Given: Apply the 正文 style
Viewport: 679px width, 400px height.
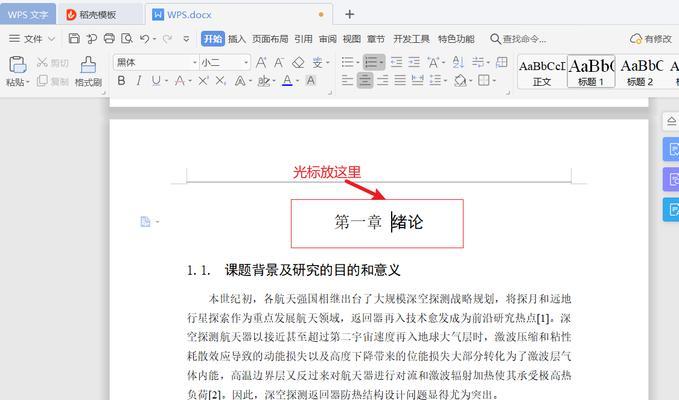Looking at the screenshot, I should click(542, 72).
